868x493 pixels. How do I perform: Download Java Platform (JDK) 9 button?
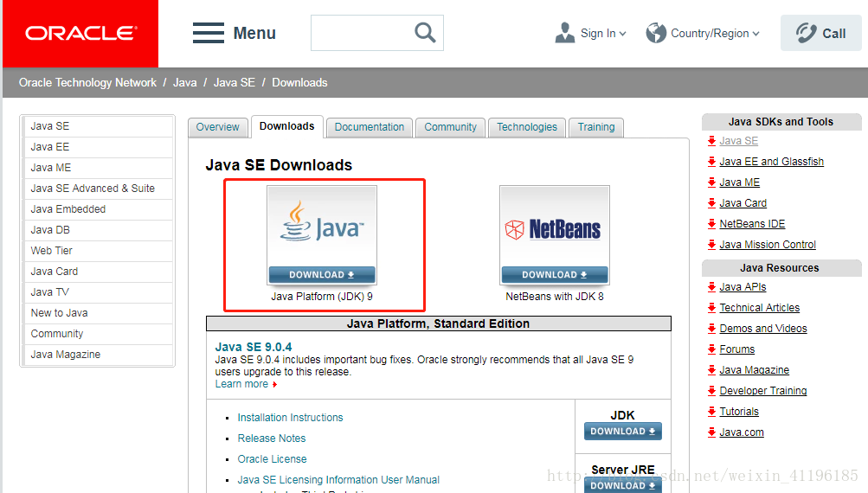322,275
